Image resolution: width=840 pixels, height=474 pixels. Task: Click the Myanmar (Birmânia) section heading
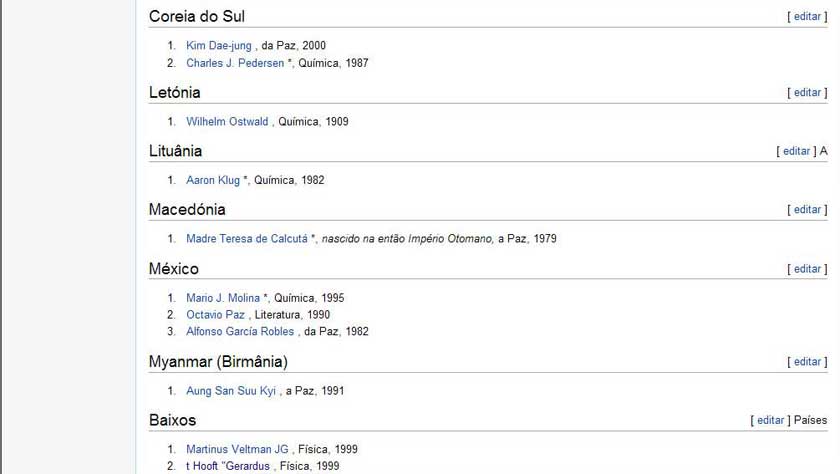(218, 362)
